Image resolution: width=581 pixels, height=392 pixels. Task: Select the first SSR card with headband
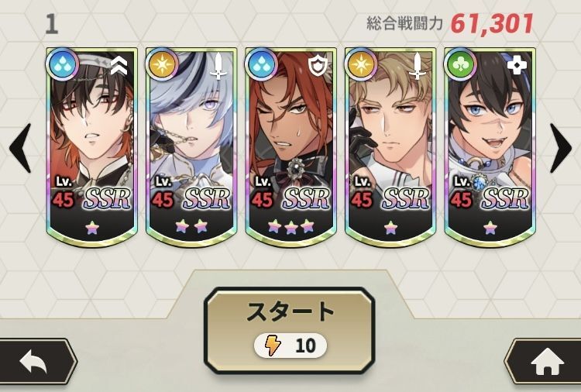click(92, 147)
